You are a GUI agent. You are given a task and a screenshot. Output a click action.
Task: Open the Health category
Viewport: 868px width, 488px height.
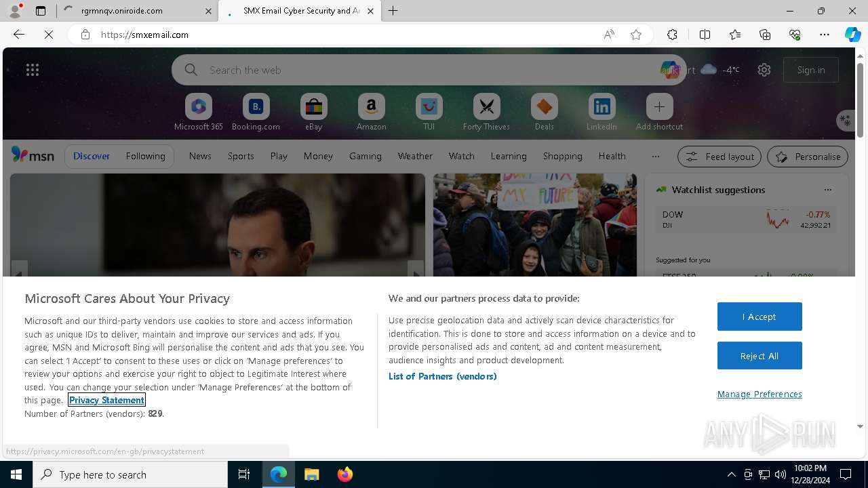click(x=612, y=156)
